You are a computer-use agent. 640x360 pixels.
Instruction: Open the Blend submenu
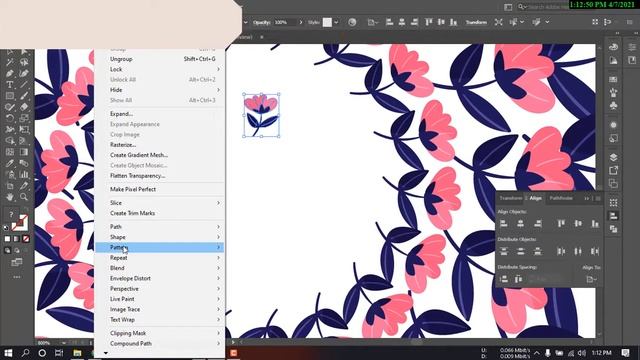(x=160, y=268)
